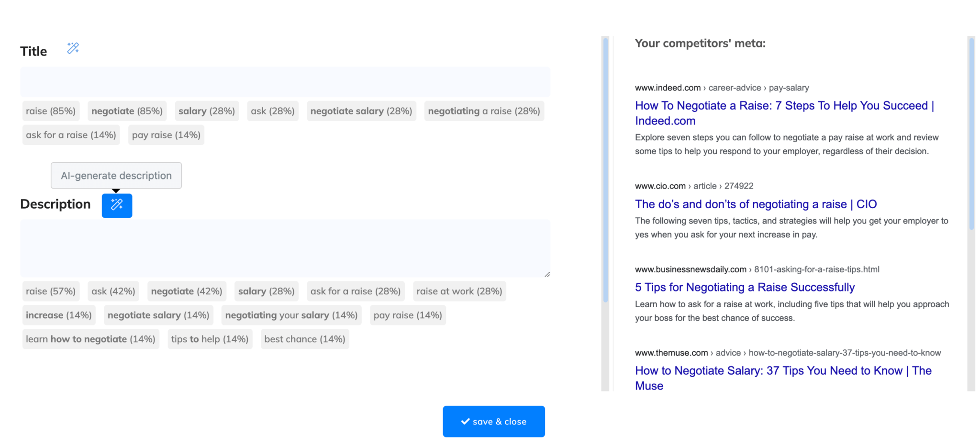This screenshot has width=980, height=446.
Task: Click the AI magic wand icon beside Title
Action: (x=73, y=48)
